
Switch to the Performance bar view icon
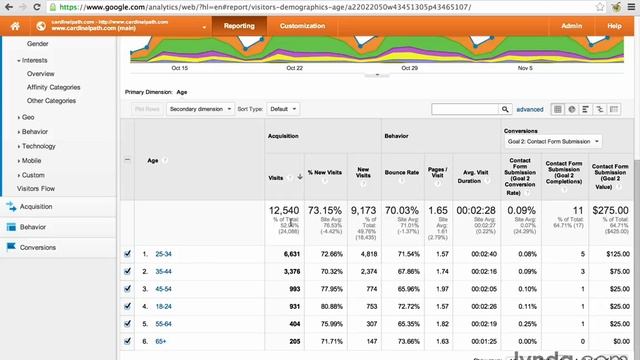pyautogui.click(x=585, y=109)
